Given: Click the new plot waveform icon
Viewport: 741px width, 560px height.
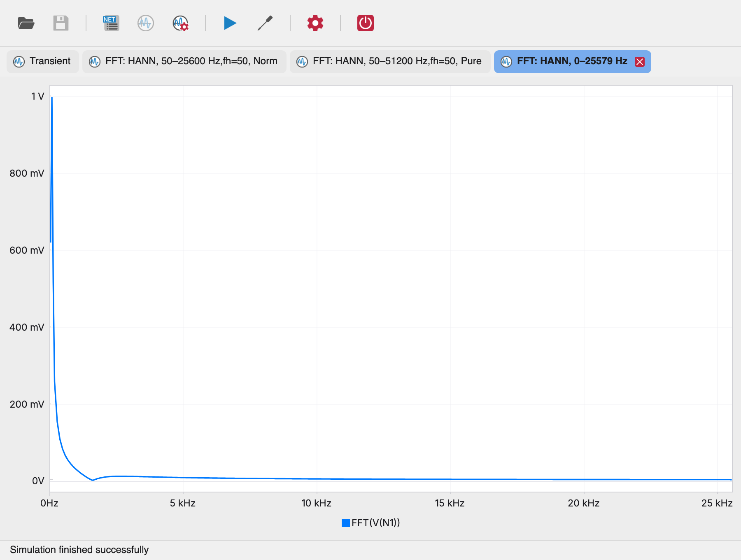Looking at the screenshot, I should (x=146, y=23).
